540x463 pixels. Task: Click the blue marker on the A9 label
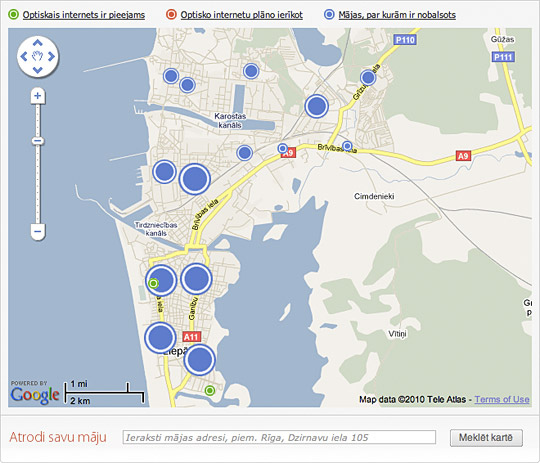(x=283, y=148)
